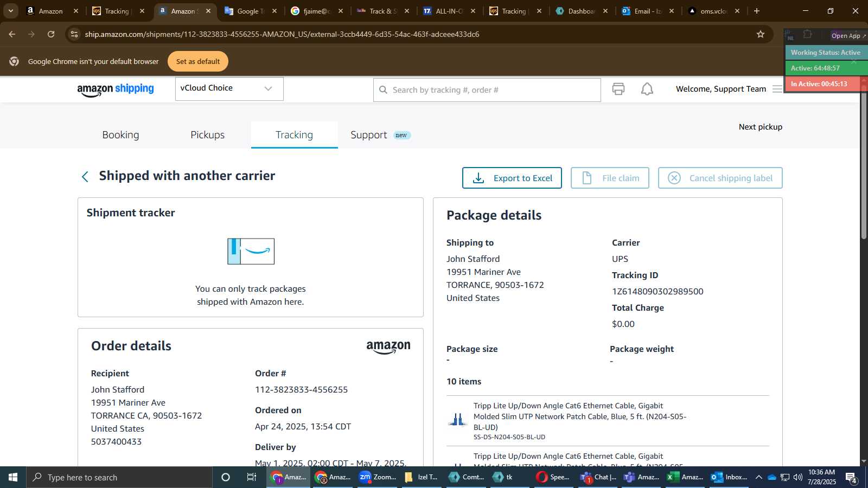Viewport: 868px width, 488px height.
Task: Select the Tracking tab
Action: coord(294,135)
